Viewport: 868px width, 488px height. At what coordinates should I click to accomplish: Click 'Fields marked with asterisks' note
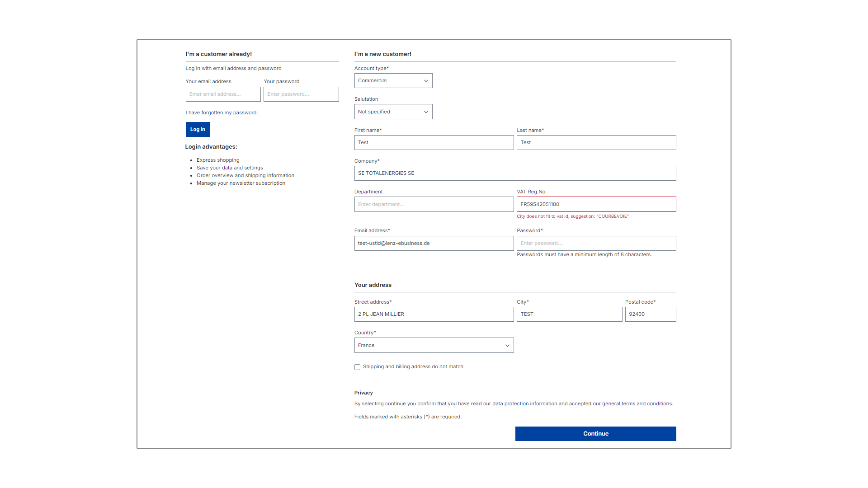click(x=408, y=417)
